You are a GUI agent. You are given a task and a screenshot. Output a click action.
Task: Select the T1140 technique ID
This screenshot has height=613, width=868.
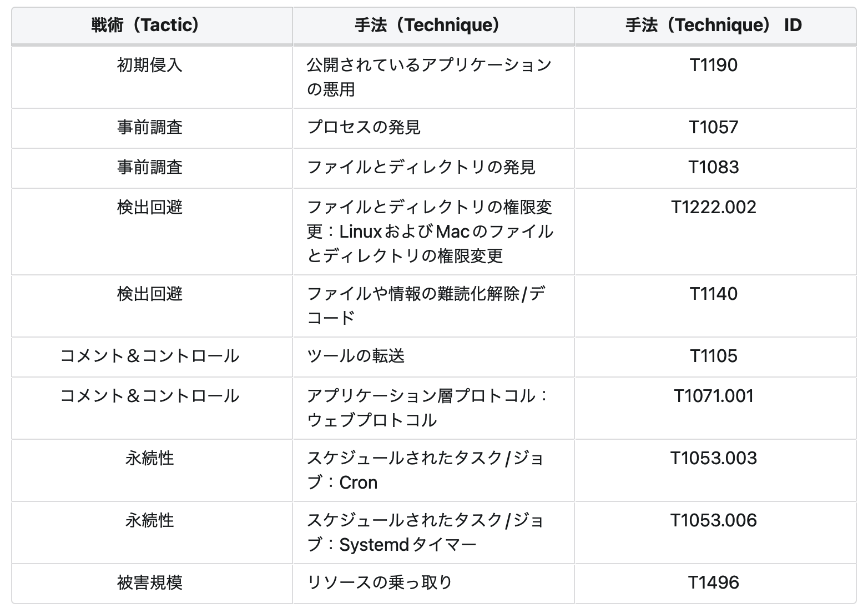click(x=714, y=294)
